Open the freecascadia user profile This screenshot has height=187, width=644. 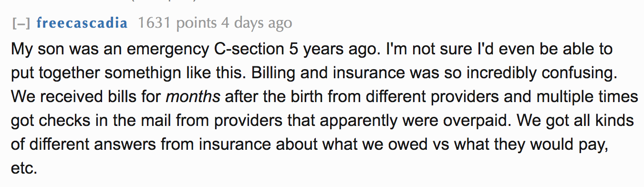[x=82, y=23]
